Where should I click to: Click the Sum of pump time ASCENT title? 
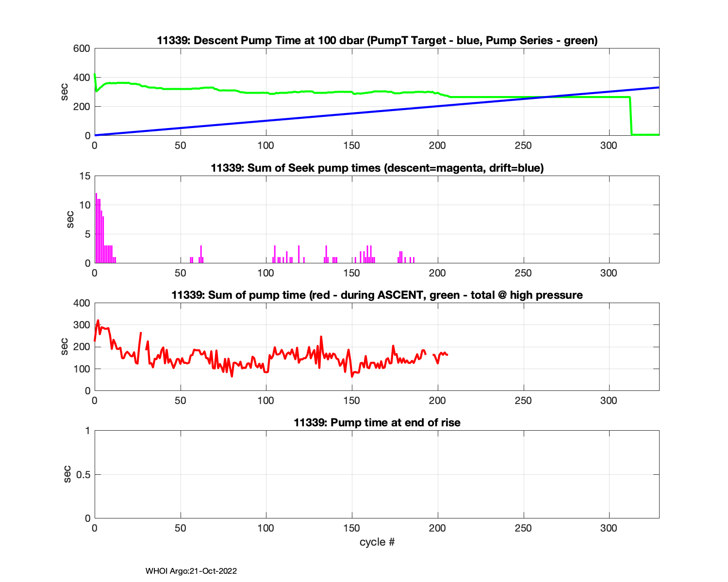coord(377,295)
